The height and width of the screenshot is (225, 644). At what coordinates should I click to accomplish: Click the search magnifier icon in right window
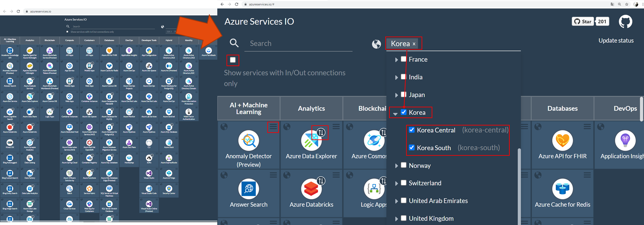(234, 43)
